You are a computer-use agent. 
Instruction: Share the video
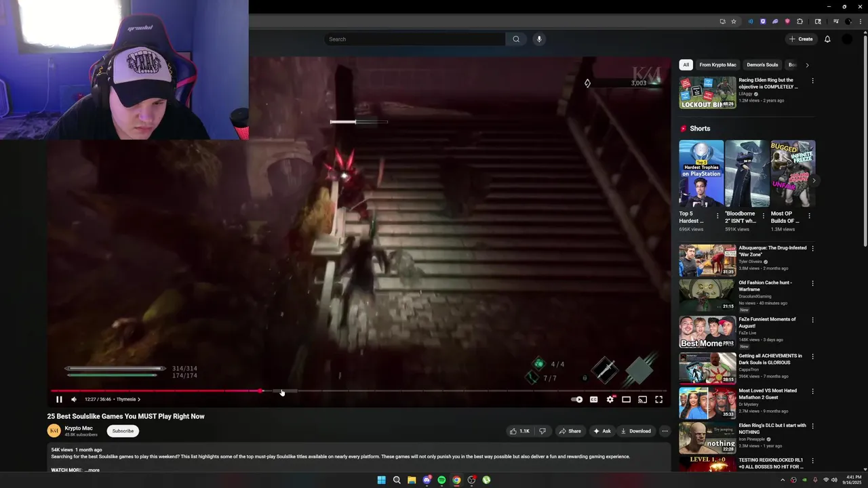click(x=570, y=431)
